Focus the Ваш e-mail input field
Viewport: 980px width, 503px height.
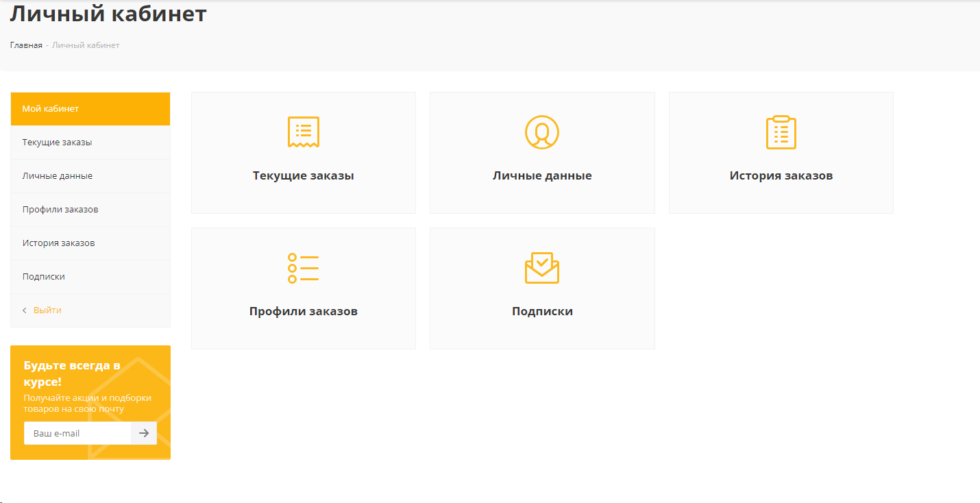(x=77, y=433)
